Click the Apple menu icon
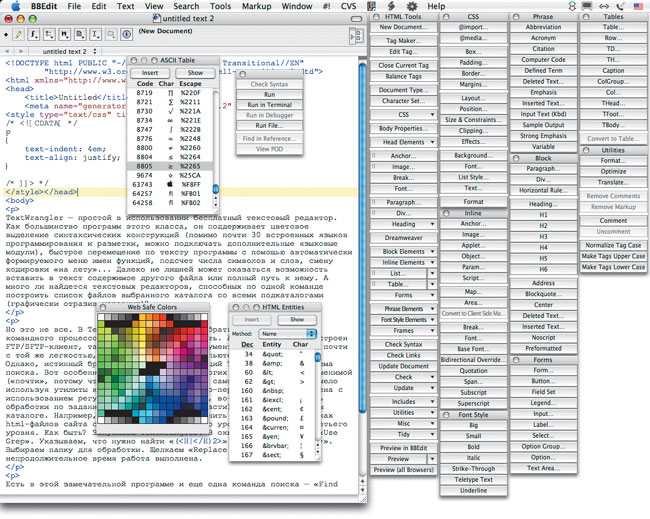Image resolution: width=650 pixels, height=519 pixels. point(13,6)
